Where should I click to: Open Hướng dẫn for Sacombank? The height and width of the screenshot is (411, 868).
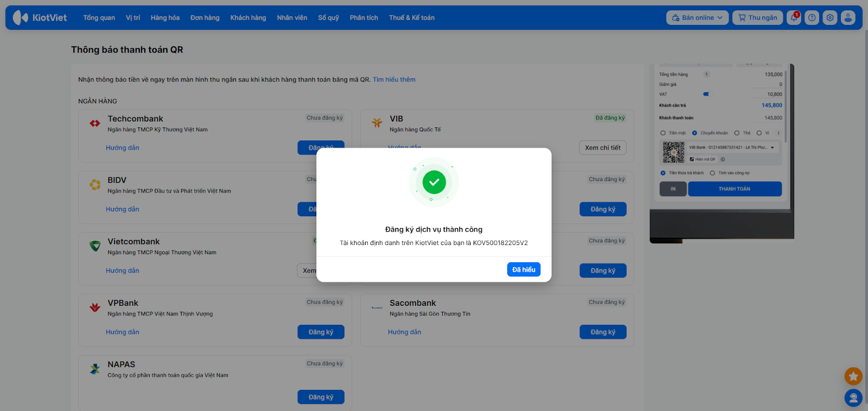click(x=405, y=332)
